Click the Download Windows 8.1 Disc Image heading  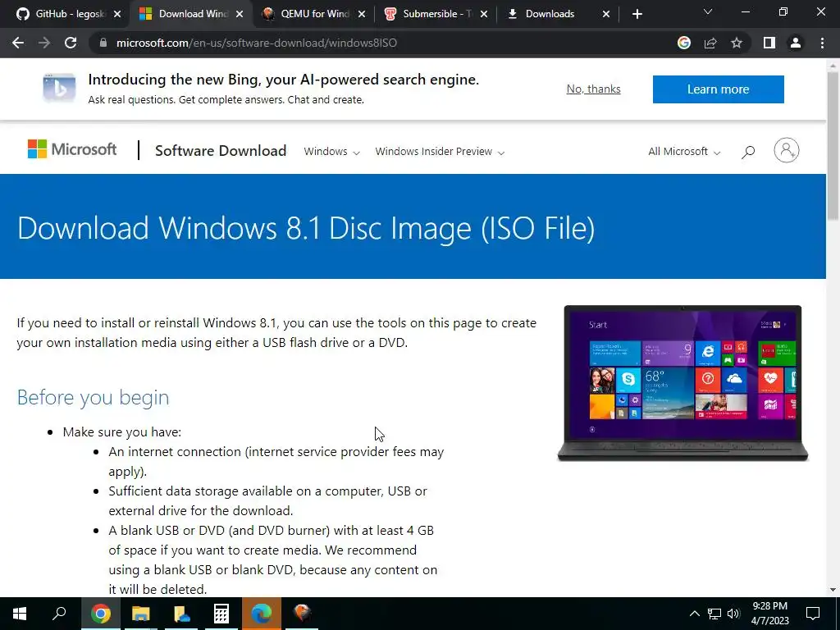pos(306,228)
